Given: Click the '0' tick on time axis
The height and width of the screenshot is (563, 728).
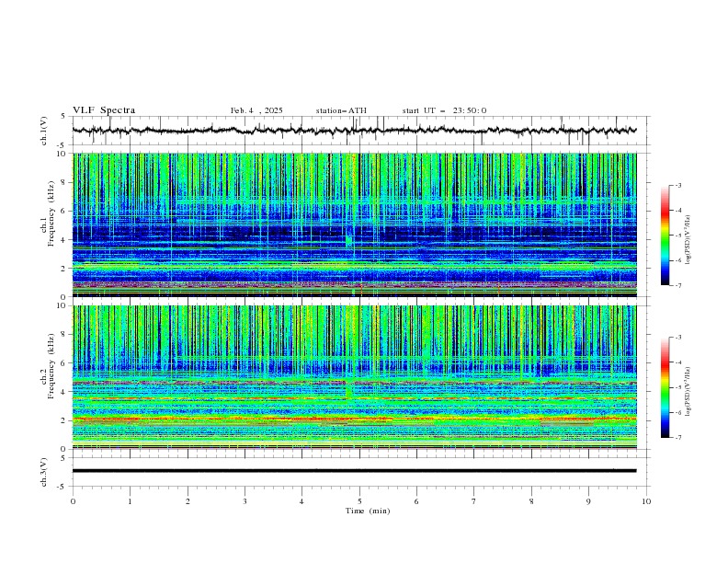Looking at the screenshot, I should point(73,501).
